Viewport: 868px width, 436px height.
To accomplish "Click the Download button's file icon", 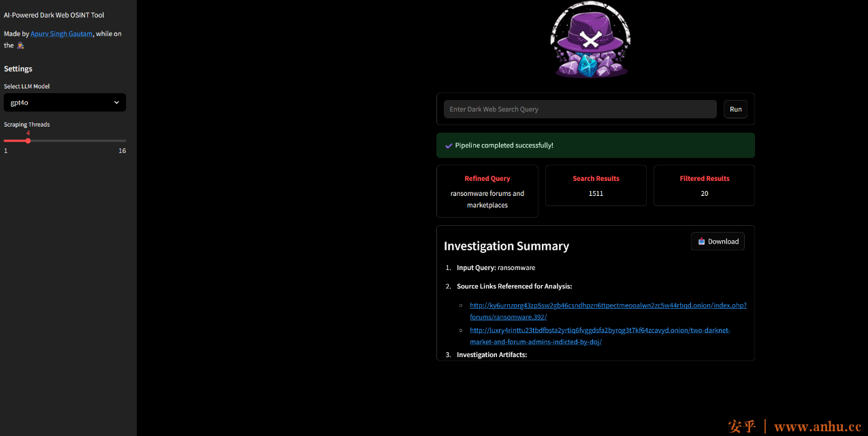I will point(701,241).
